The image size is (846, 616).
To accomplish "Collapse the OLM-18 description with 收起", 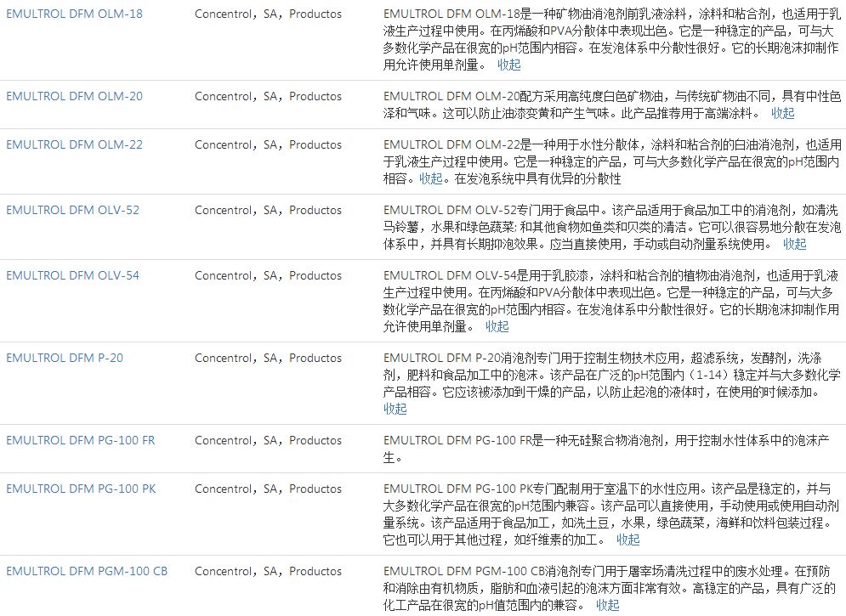I will [509, 65].
